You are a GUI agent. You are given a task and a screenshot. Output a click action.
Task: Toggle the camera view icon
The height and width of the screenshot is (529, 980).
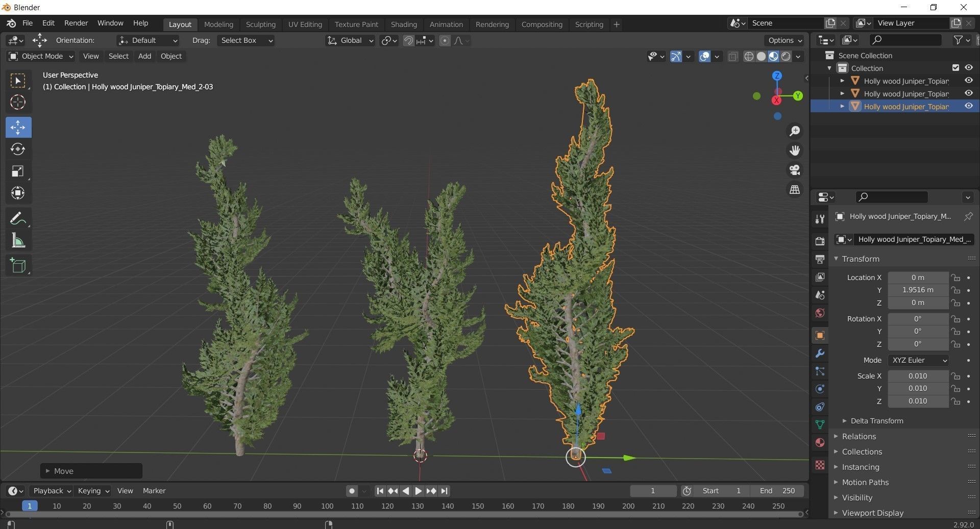[x=795, y=170]
